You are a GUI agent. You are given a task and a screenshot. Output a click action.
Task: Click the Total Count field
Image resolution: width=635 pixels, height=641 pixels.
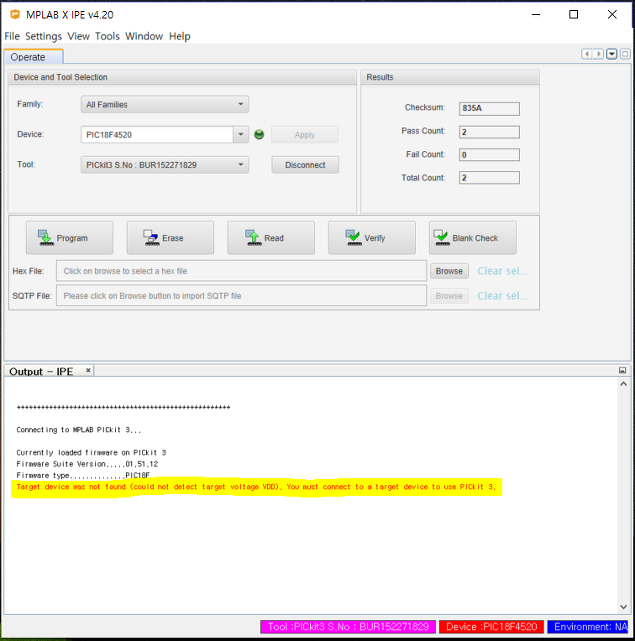[489, 178]
